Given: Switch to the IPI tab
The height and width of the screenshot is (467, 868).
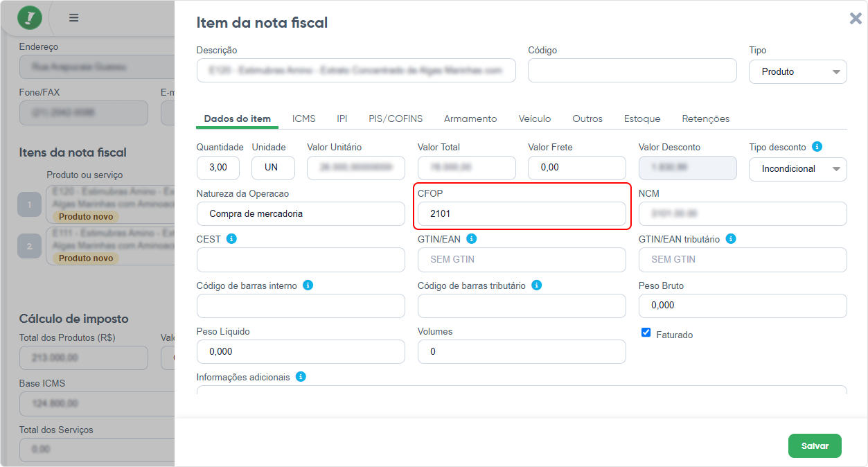Looking at the screenshot, I should 342,119.
